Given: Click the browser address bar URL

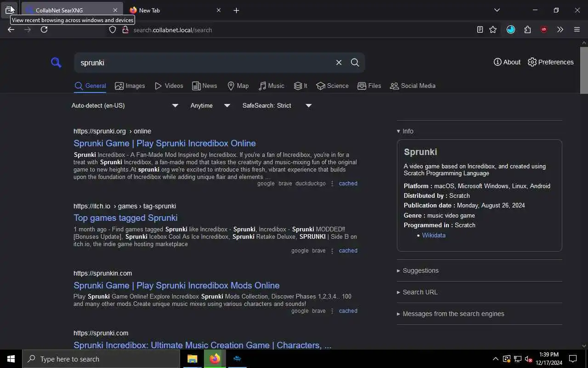Looking at the screenshot, I should coord(173,30).
